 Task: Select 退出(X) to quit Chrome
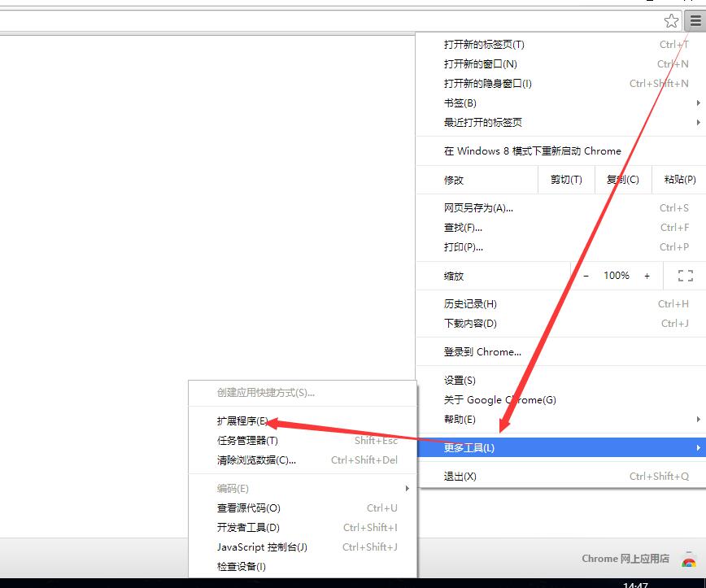(560, 477)
